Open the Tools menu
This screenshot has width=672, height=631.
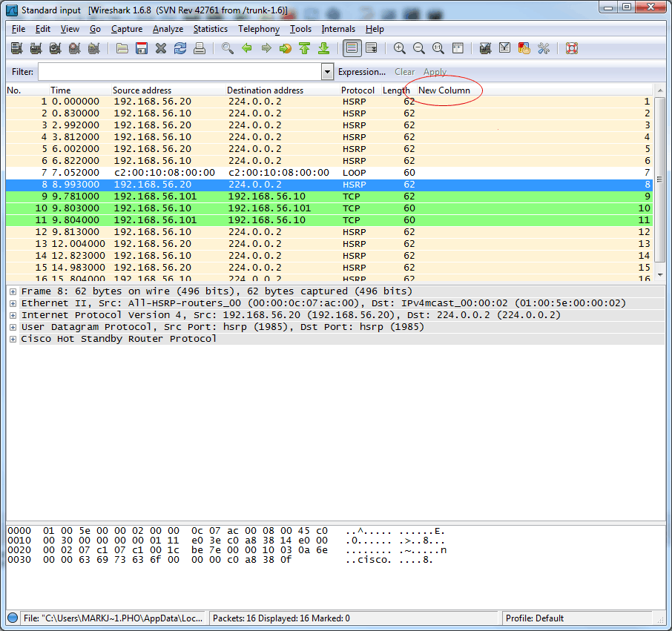point(301,29)
